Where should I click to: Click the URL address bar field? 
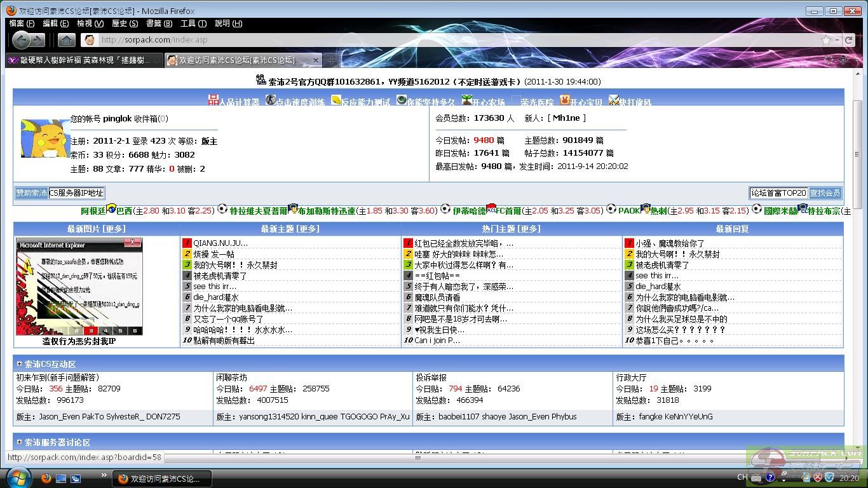[x=445, y=40]
